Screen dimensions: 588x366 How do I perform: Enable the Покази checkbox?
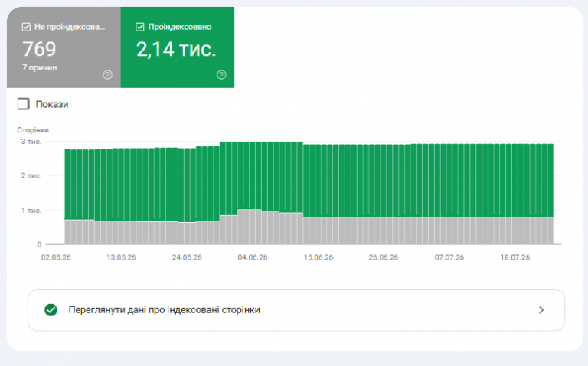(23, 104)
